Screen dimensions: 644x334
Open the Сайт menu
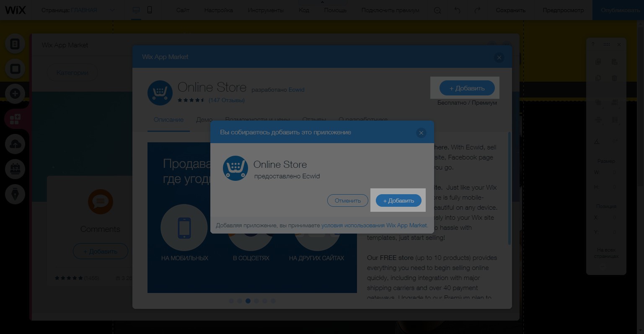click(x=183, y=10)
